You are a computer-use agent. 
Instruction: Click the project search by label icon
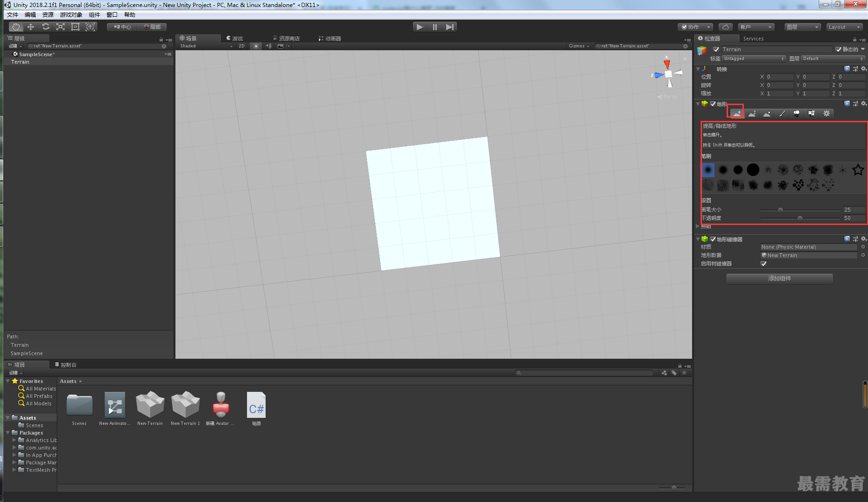click(674, 373)
